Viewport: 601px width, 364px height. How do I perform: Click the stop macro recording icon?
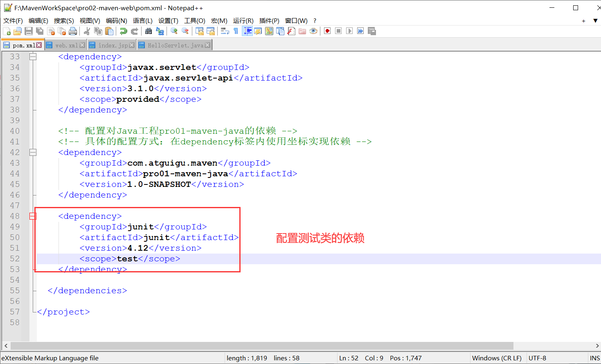[338, 31]
